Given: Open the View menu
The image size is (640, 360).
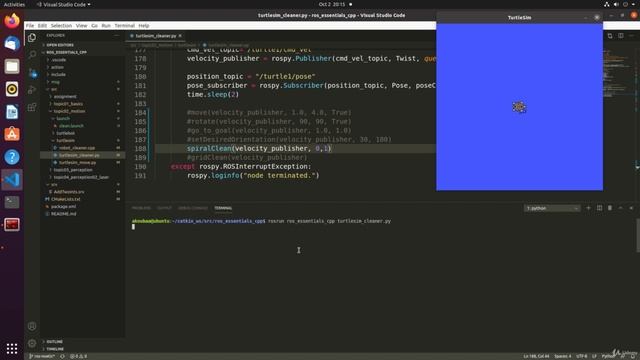Looking at the screenshot, I should click(x=81, y=25).
